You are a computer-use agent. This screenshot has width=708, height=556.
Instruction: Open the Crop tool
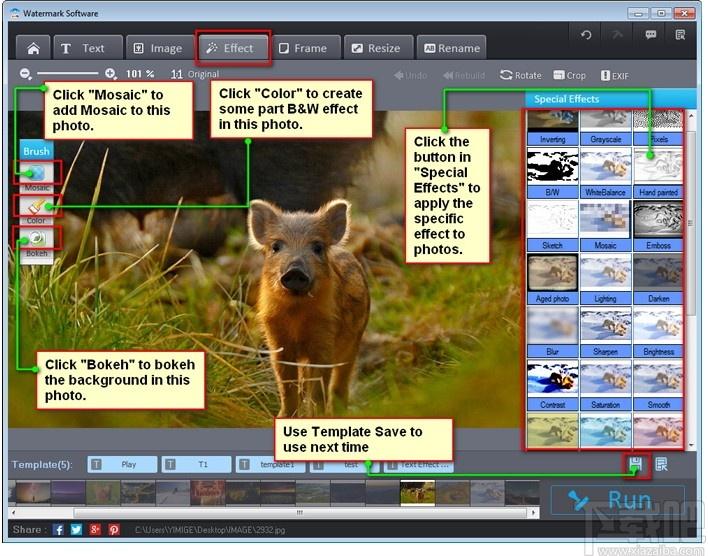point(568,75)
